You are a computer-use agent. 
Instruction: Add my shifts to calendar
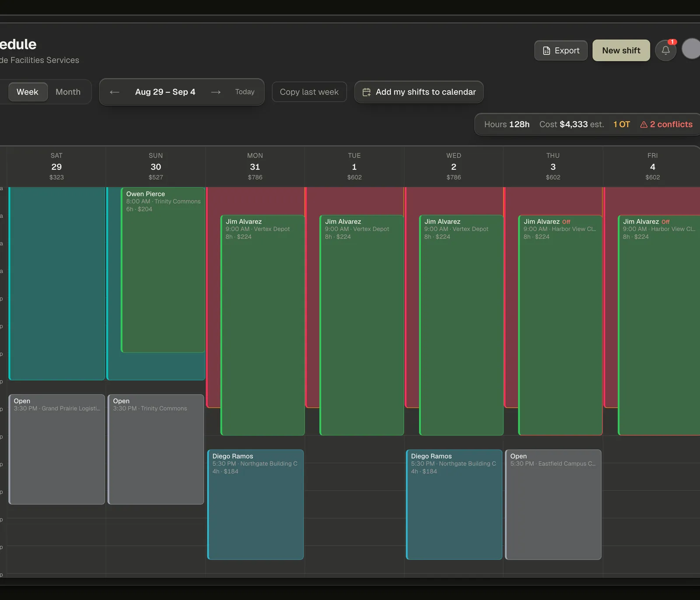tap(419, 92)
